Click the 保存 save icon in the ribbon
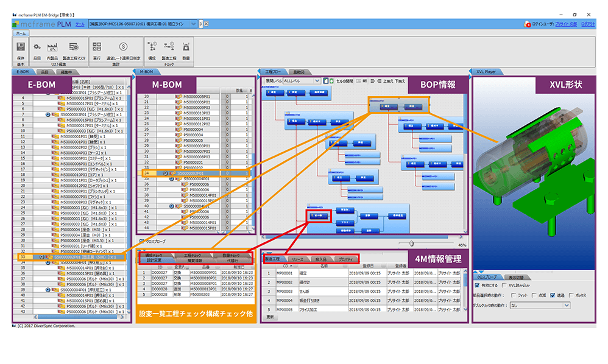 click(x=21, y=47)
